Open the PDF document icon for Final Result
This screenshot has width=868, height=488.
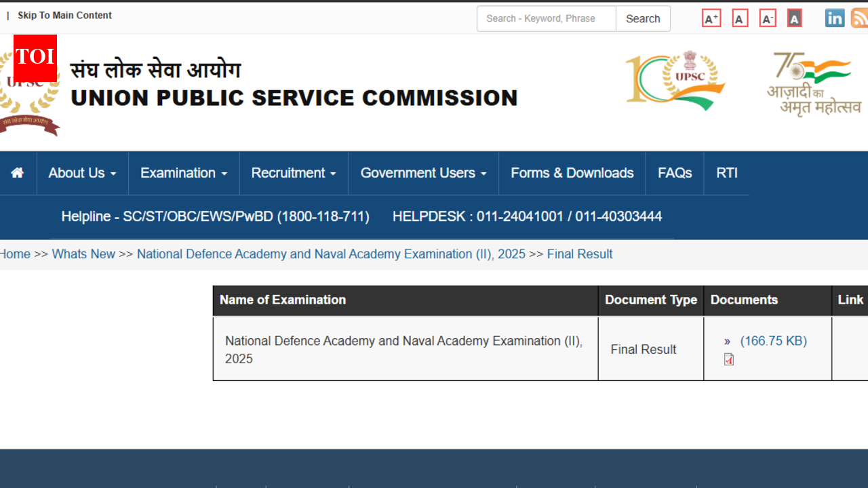point(728,359)
